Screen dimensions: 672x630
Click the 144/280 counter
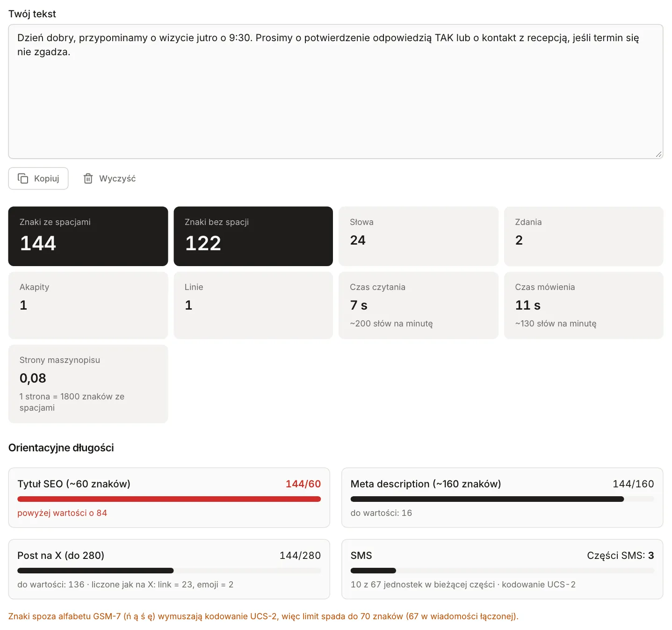(300, 556)
